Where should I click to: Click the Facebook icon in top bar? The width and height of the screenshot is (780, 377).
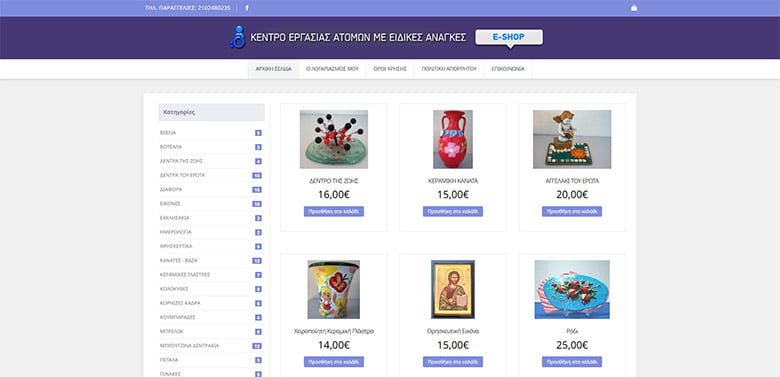tap(247, 8)
